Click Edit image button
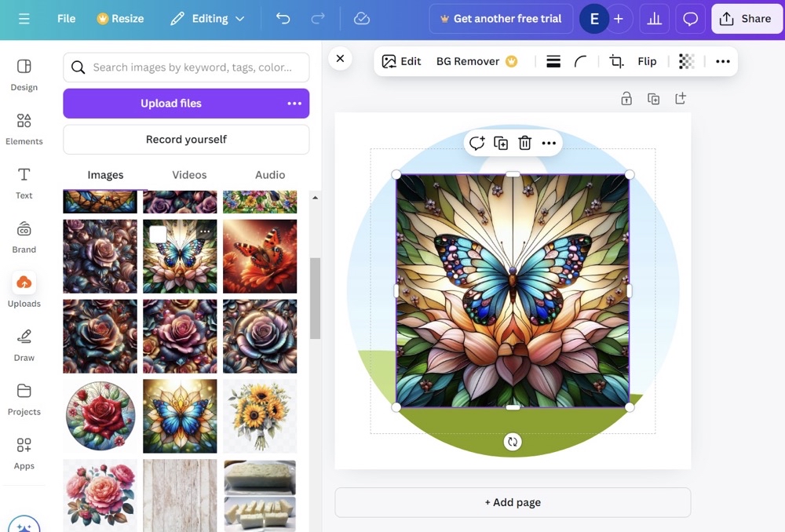785x532 pixels. [401, 61]
